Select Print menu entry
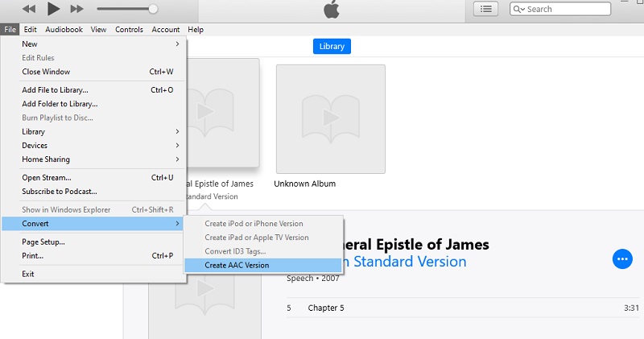Image resolution: width=644 pixels, height=339 pixels. (x=93, y=255)
